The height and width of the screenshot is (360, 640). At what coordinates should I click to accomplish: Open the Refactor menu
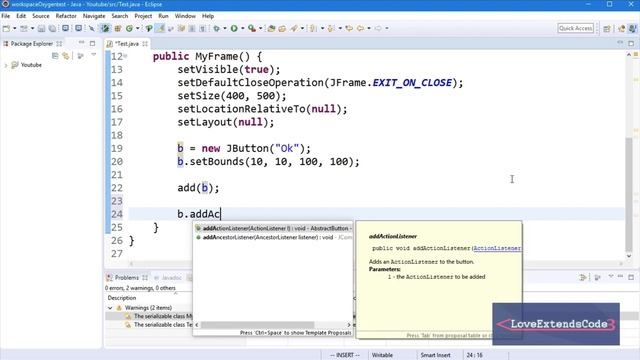(x=66, y=16)
